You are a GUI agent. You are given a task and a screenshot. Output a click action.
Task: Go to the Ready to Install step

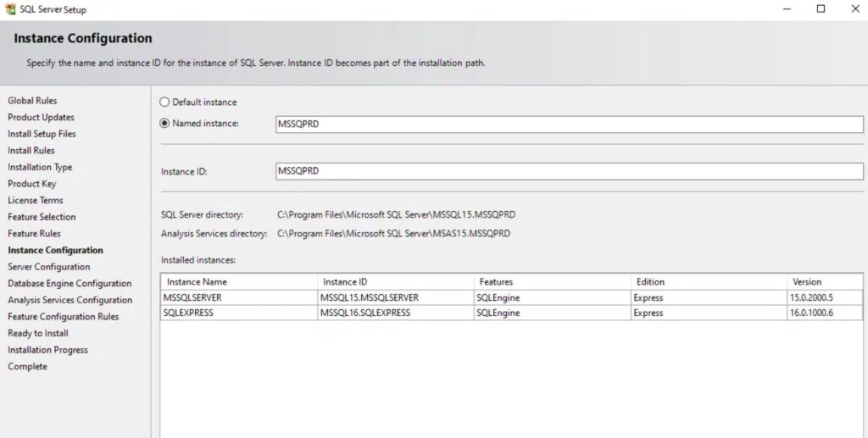click(37, 333)
